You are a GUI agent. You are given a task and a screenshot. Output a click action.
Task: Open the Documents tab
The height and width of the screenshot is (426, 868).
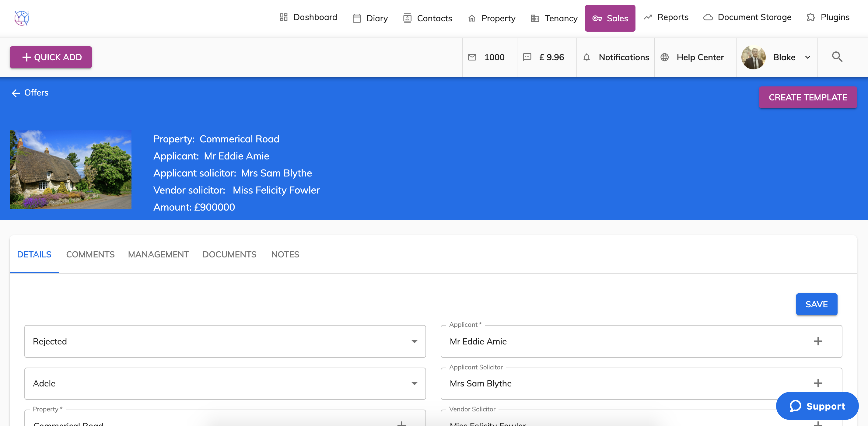pos(229,254)
